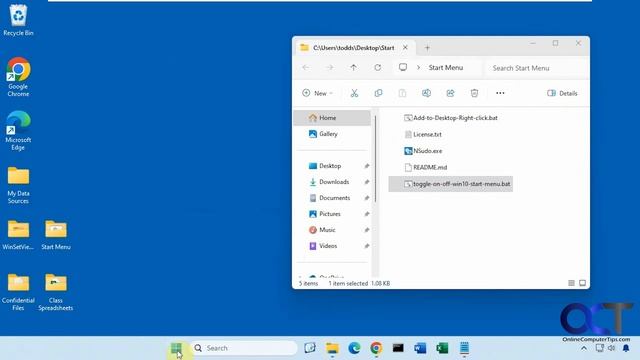Click the Share icon in Explorer toolbar
This screenshot has width=640, height=360.
point(450,93)
